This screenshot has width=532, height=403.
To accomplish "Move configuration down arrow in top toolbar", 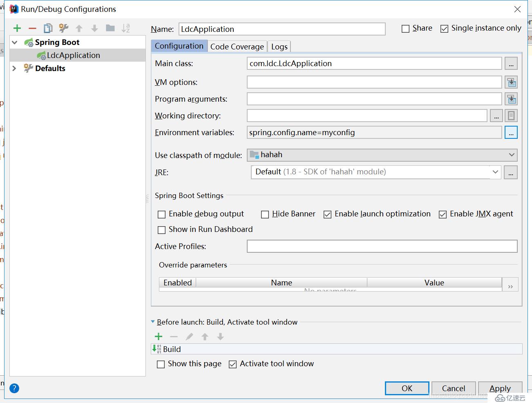I will point(94,28).
